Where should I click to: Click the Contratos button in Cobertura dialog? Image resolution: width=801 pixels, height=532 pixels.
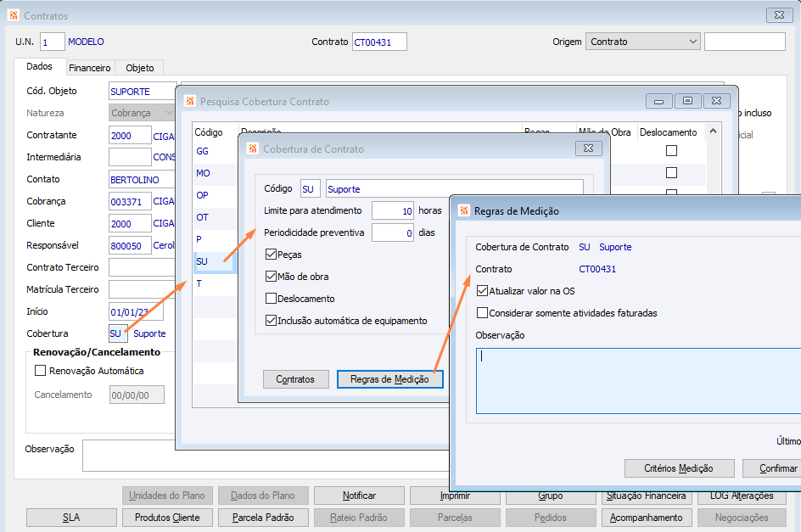296,379
